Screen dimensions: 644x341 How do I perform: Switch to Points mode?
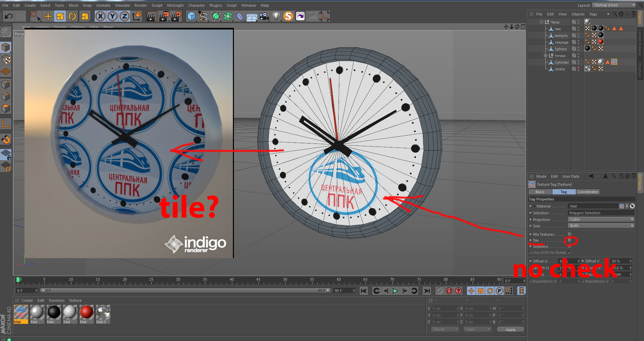tap(6, 84)
